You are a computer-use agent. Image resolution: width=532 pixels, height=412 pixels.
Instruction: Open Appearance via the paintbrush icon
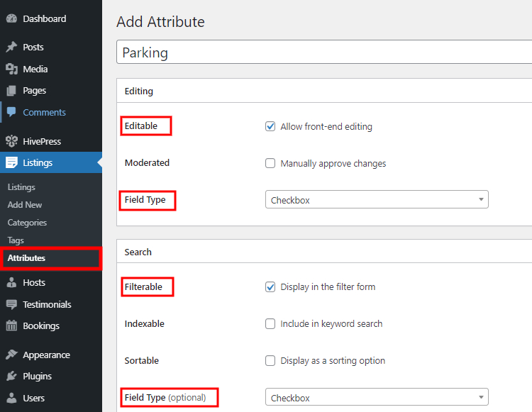pos(11,355)
